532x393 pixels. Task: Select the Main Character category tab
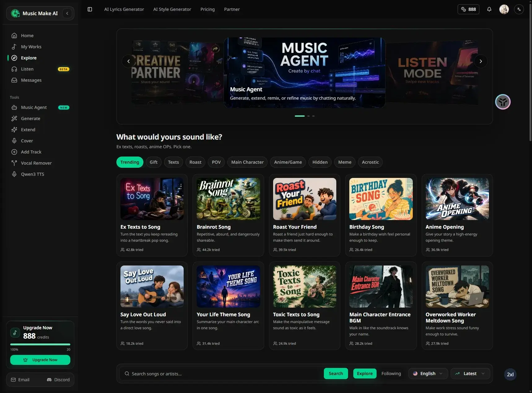[247, 162]
